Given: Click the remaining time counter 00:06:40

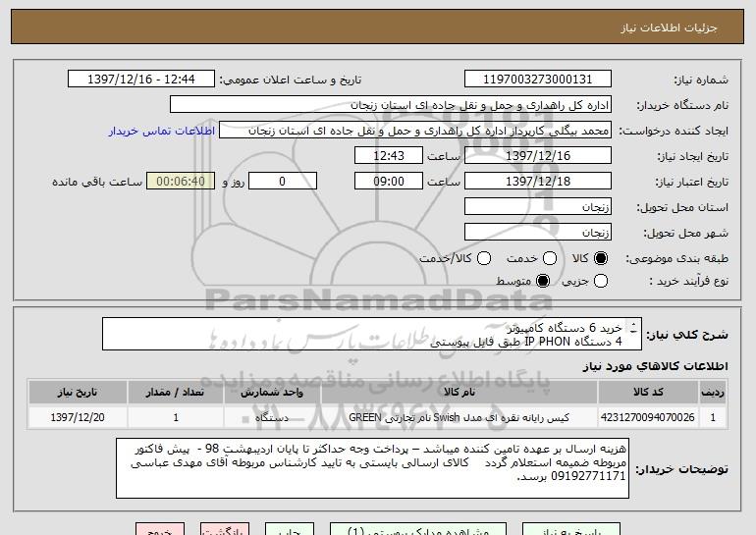Looking at the screenshot, I should coord(181,182).
